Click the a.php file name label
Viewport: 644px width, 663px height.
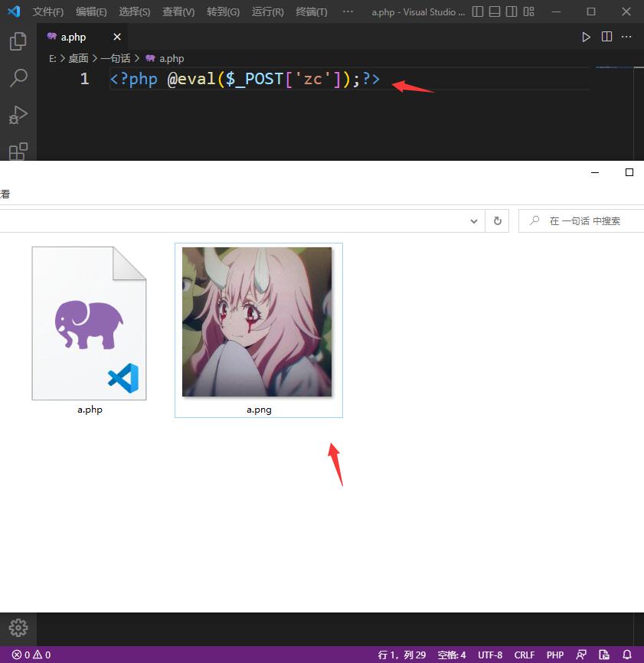pos(90,410)
